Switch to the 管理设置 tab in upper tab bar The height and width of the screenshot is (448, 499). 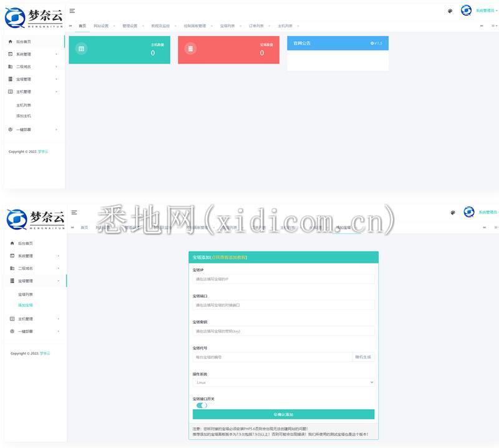[130, 26]
